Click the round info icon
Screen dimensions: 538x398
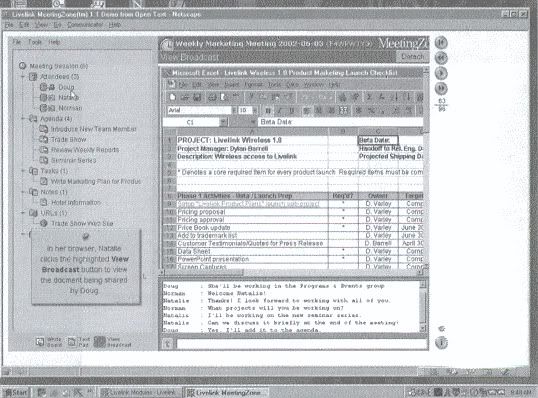pyautogui.click(x=441, y=342)
